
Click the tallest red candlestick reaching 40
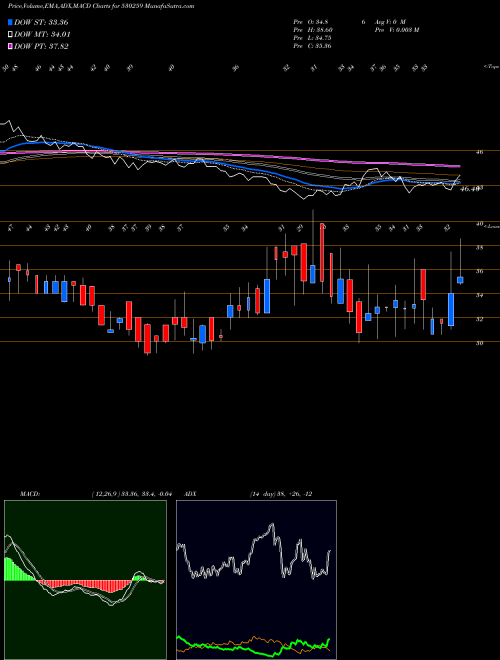point(322,253)
